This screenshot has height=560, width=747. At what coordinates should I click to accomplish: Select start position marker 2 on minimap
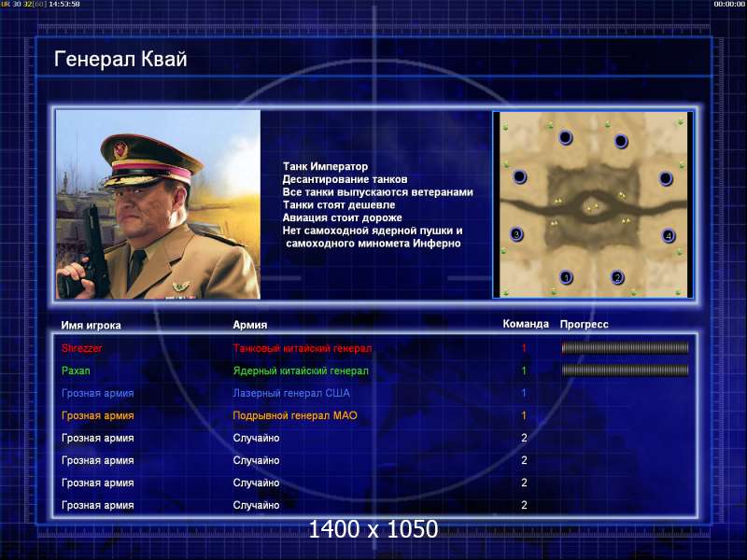(x=617, y=277)
